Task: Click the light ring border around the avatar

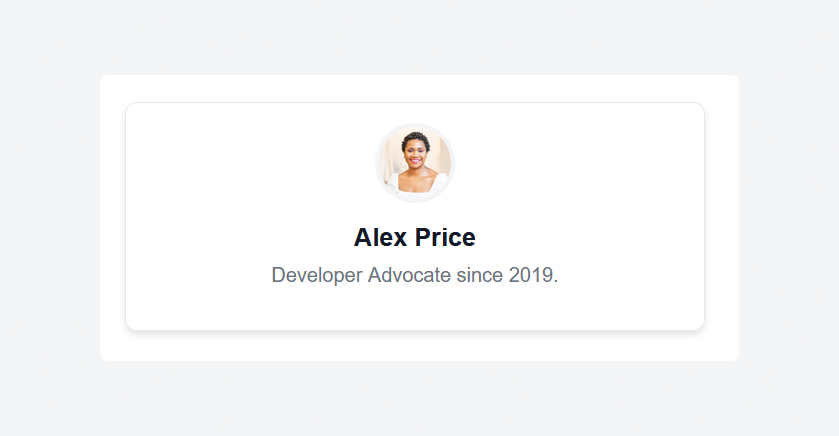Action: pos(377,163)
